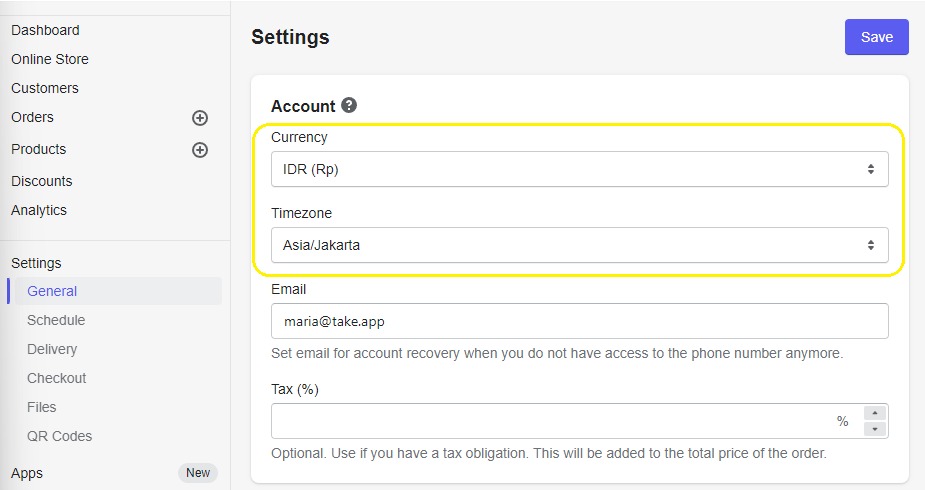Click the Email input field
Screen dimensions: 925x490
tap(579, 321)
